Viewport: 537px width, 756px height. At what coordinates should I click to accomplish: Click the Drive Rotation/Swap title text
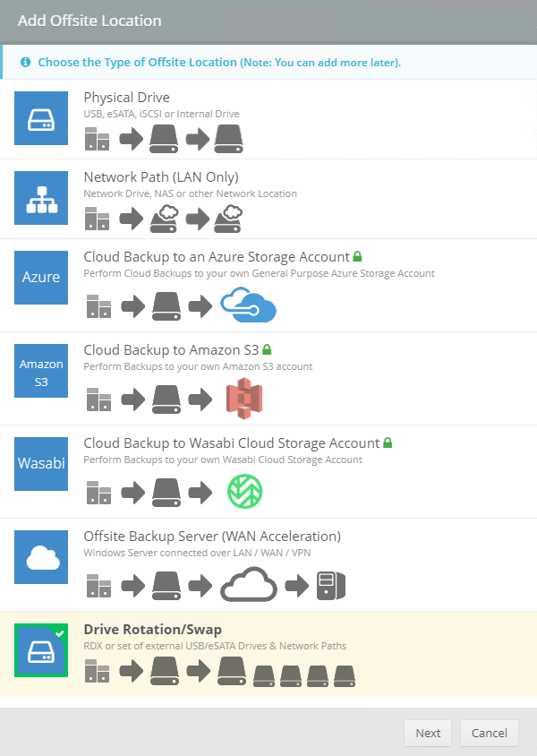pyautogui.click(x=152, y=629)
